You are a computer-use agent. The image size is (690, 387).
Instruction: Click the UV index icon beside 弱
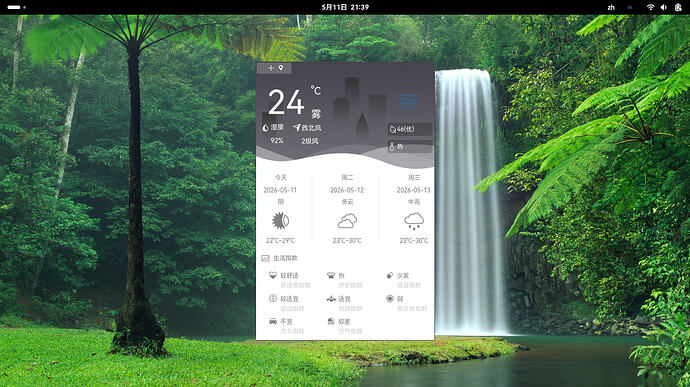coord(389,299)
